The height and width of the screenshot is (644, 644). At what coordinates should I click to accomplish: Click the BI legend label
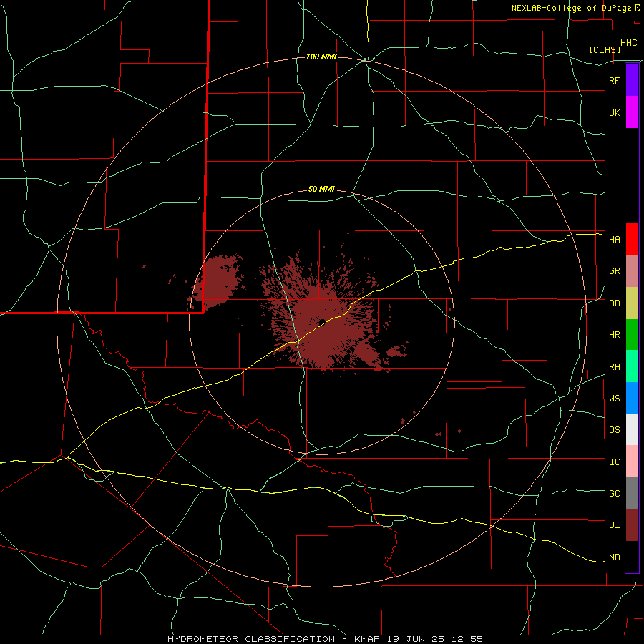(x=614, y=525)
